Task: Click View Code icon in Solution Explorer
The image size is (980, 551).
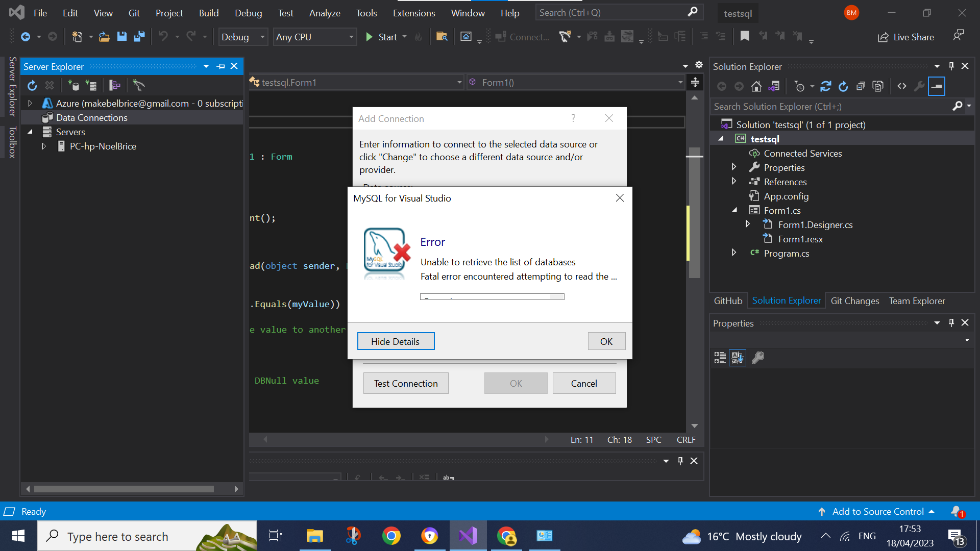Action: click(x=902, y=86)
